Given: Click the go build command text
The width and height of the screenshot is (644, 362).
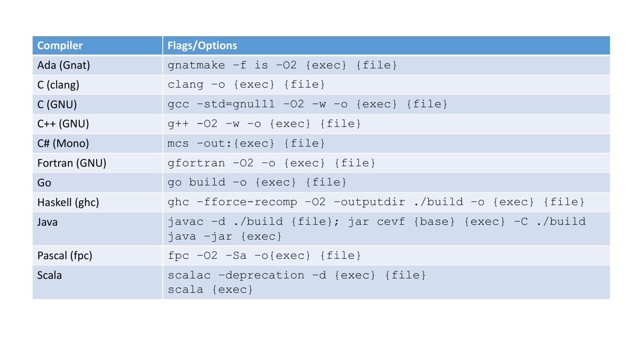Looking at the screenshot, I should pos(257,182).
